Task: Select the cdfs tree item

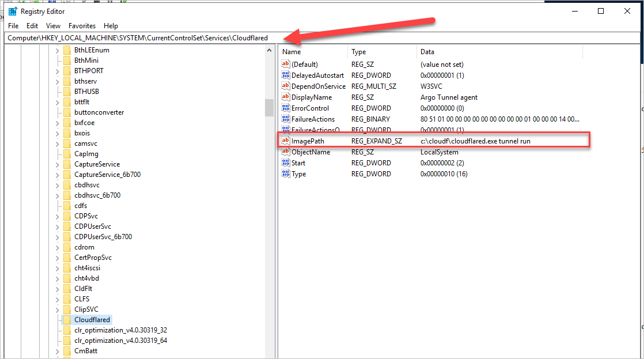Action: coord(81,205)
